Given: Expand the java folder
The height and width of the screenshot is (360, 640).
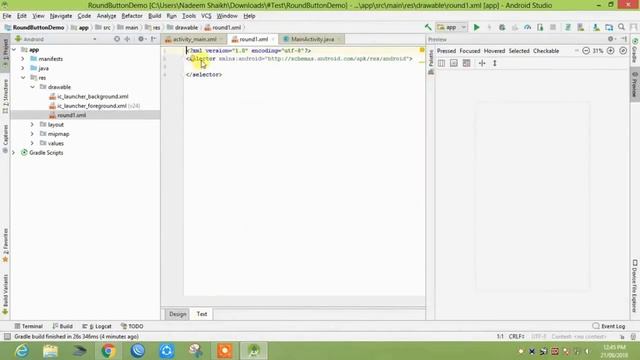Looking at the screenshot, I should [23, 68].
